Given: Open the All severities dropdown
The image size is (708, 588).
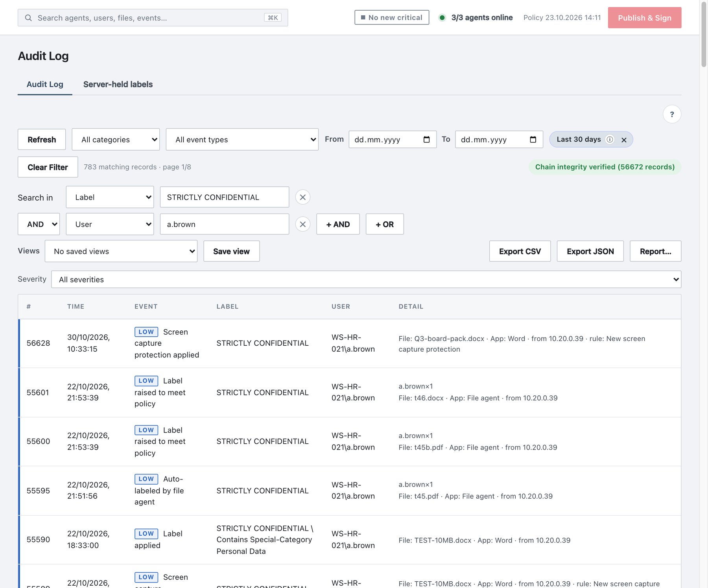Looking at the screenshot, I should 366,279.
